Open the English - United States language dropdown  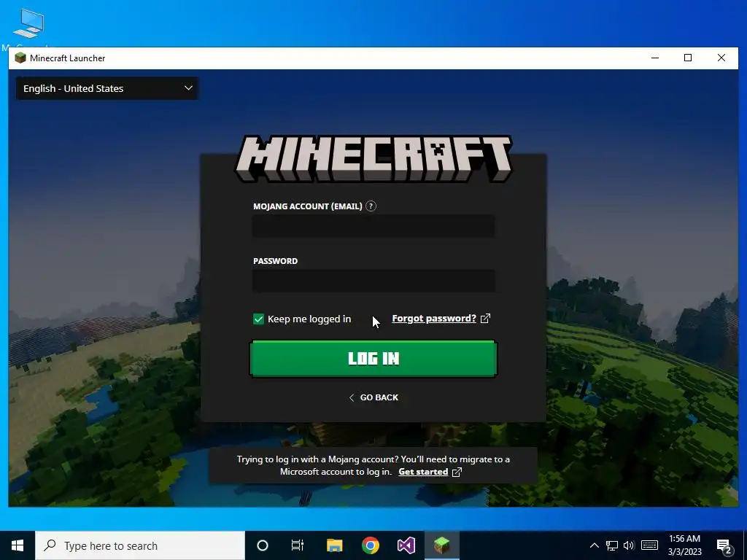coord(108,88)
